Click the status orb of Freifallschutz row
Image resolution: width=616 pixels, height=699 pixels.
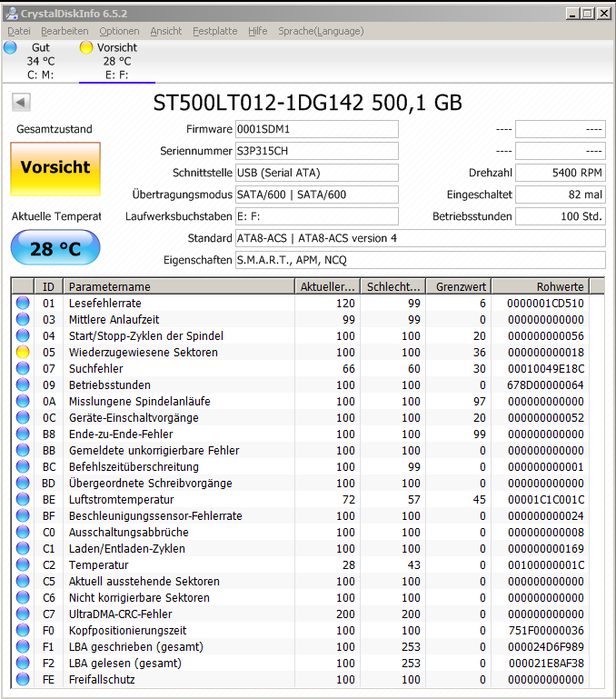(x=23, y=679)
